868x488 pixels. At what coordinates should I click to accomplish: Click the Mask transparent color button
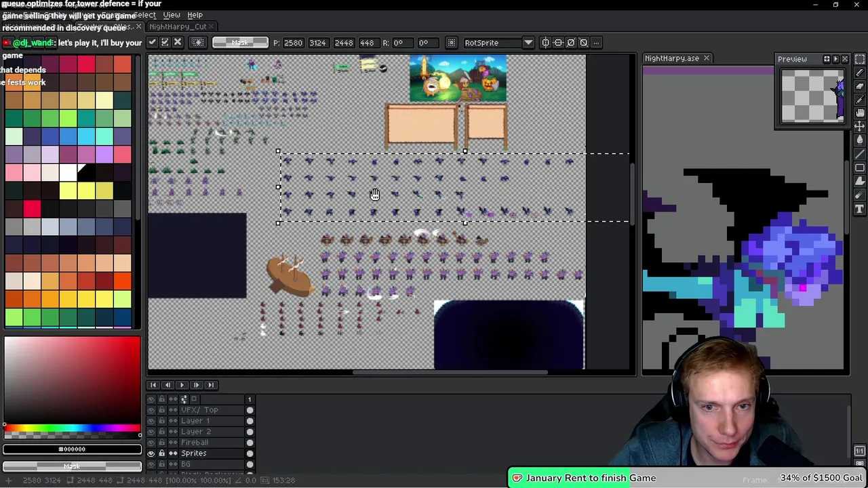(240, 42)
